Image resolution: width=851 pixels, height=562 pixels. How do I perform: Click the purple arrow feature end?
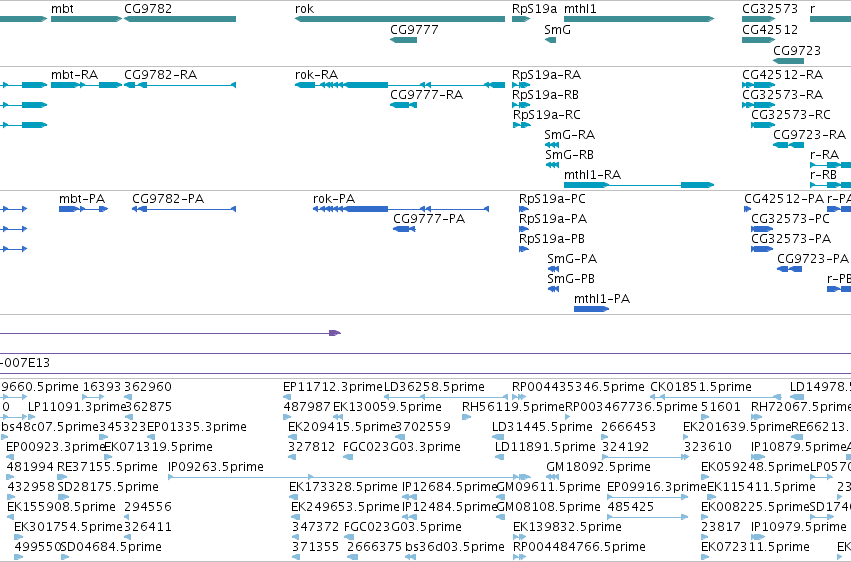point(335,333)
